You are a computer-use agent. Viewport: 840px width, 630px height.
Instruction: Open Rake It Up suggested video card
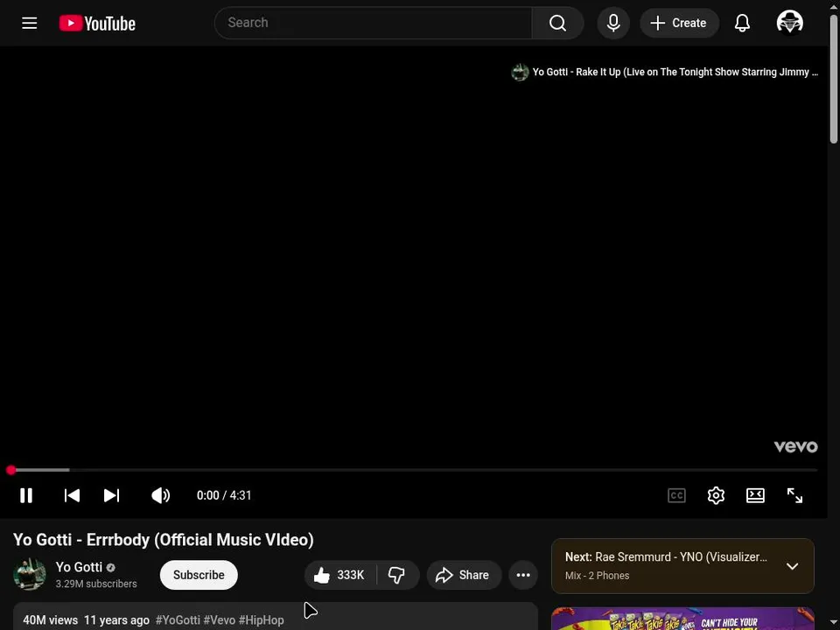(x=664, y=72)
